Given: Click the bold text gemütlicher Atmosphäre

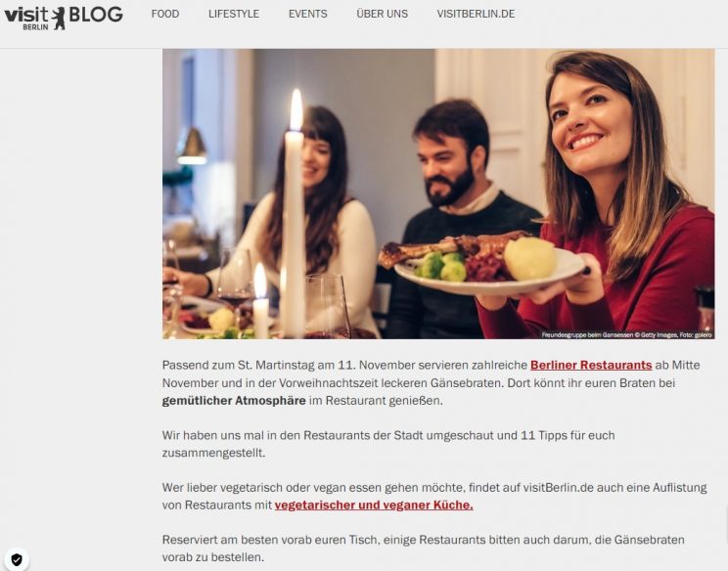Looking at the screenshot, I should point(234,400).
